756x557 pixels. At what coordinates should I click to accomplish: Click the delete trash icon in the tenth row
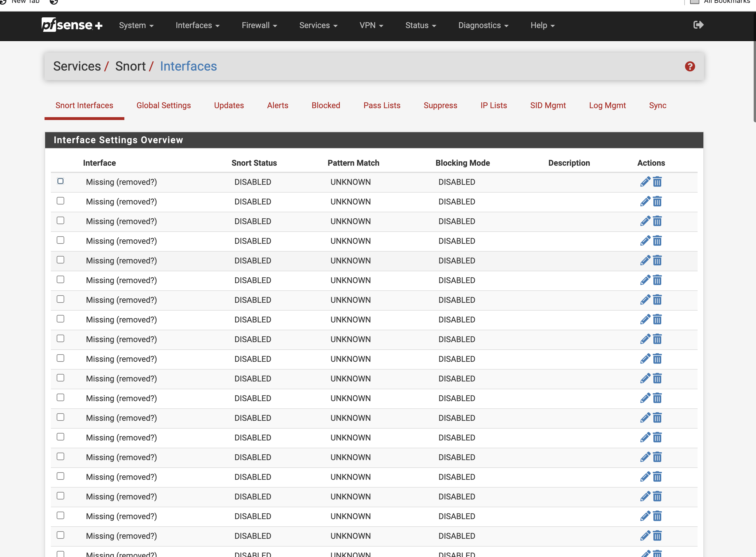click(657, 359)
